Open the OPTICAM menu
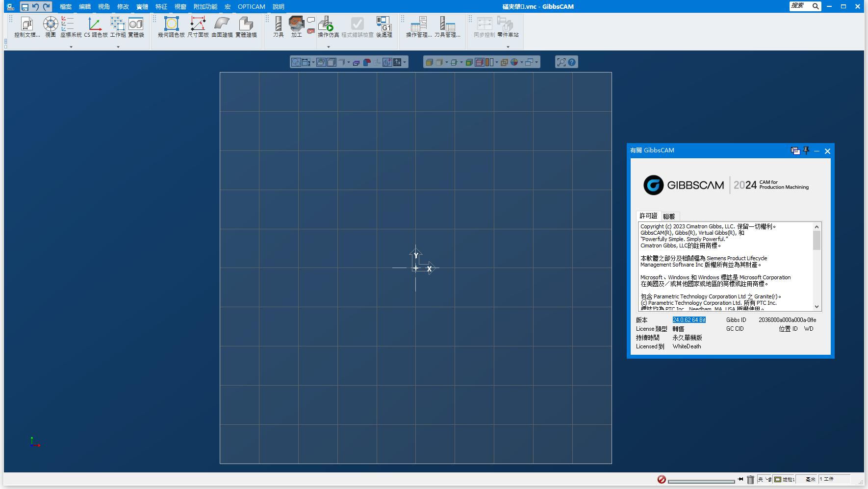The width and height of the screenshot is (868, 489). pos(252,7)
